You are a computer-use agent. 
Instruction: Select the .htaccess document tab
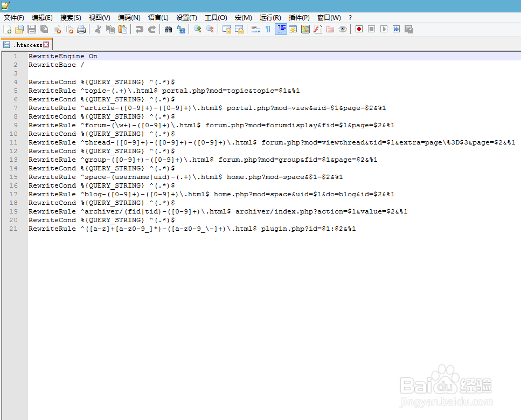pyautogui.click(x=26, y=45)
